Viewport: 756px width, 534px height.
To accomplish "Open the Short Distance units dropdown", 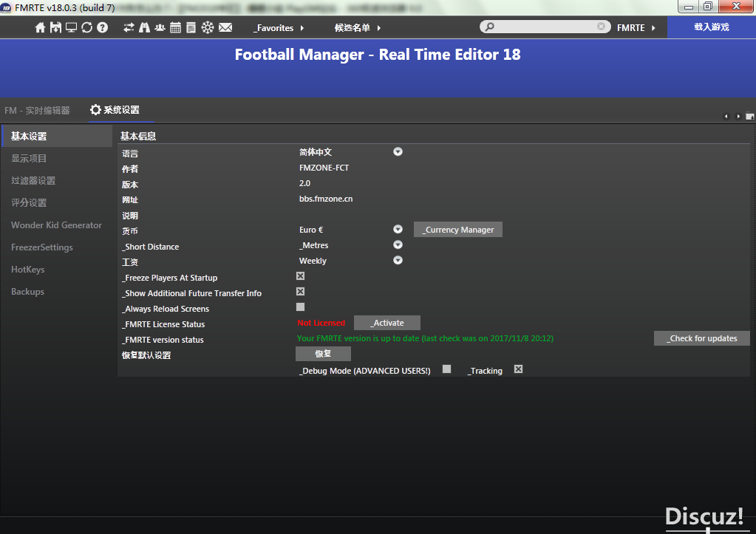I will coord(398,244).
